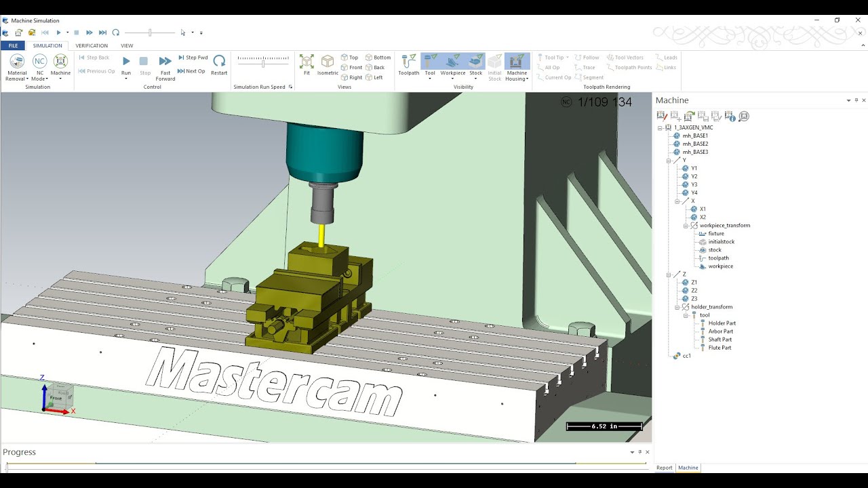868x488 pixels.
Task: Collapse the workpiece_transform tree node
Action: 686,225
